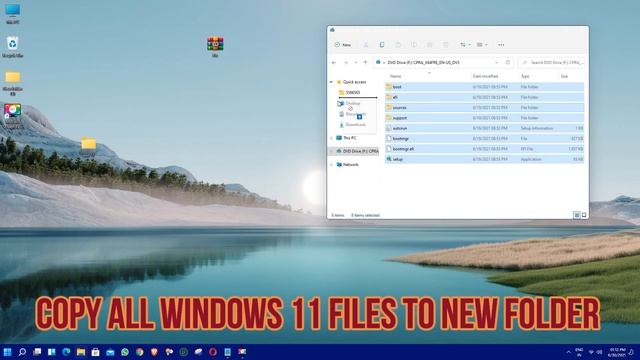Image resolution: width=640 pixels, height=360 pixels.
Task: Open Downloads in the navigation pane
Action: pos(353,124)
